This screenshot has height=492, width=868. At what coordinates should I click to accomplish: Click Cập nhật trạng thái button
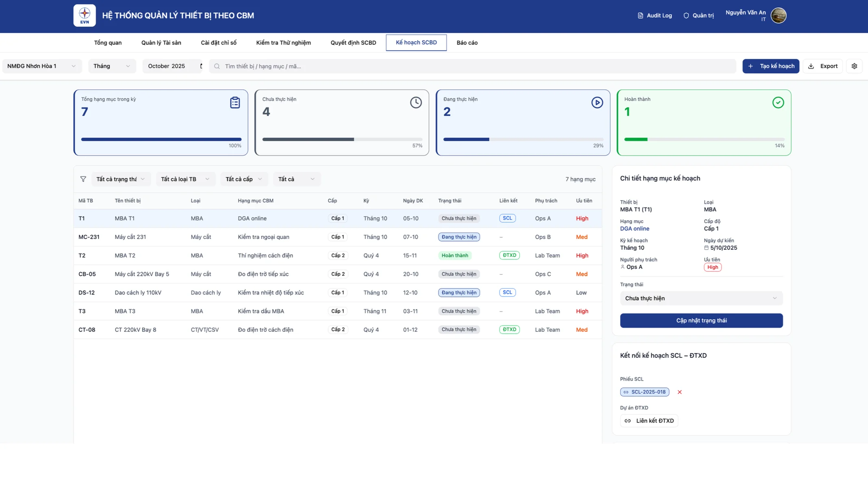(701, 320)
